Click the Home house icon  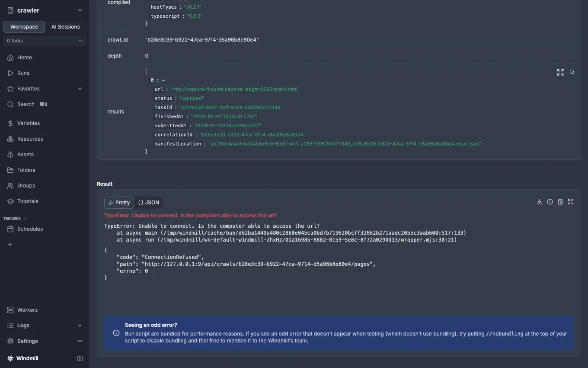point(11,58)
